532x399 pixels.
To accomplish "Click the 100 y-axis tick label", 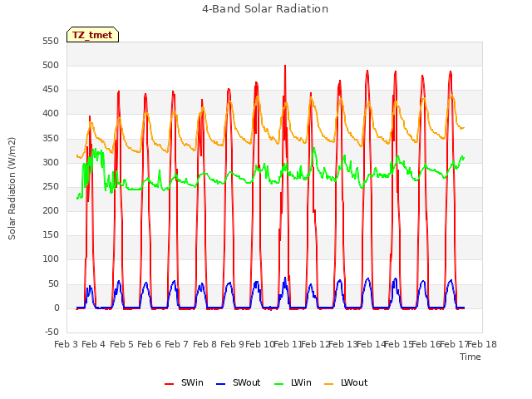I will pos(51,259).
